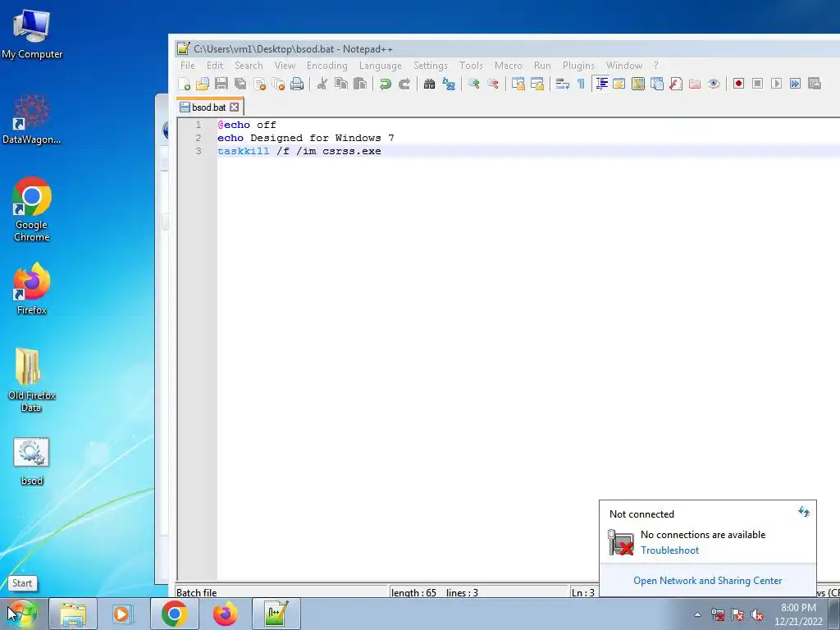Click Notepad++ taskbar button

276,614
